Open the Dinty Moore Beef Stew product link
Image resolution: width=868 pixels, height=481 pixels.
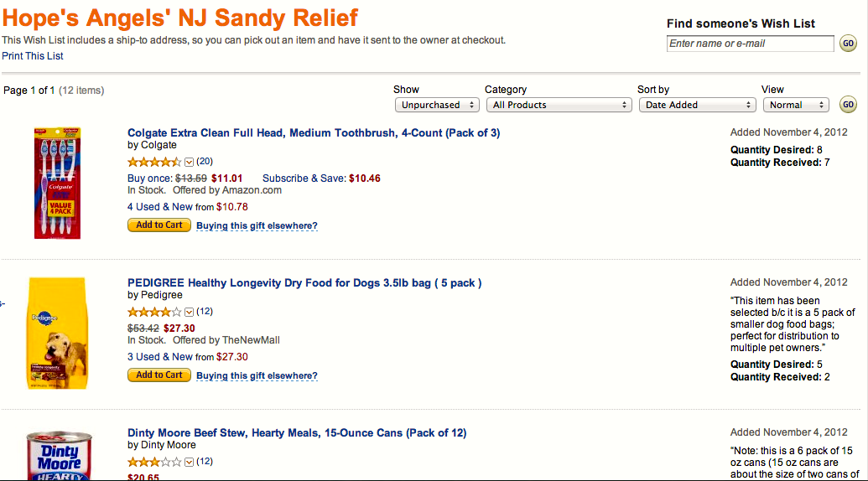(x=297, y=433)
